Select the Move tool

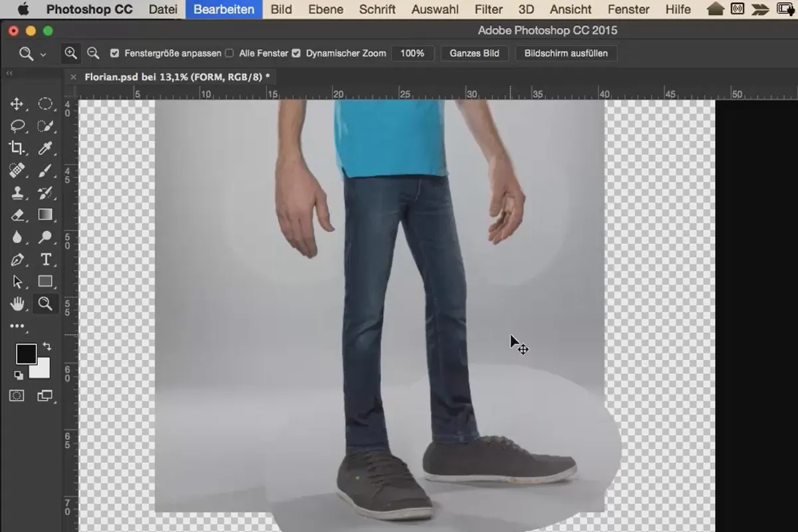pyautogui.click(x=17, y=104)
